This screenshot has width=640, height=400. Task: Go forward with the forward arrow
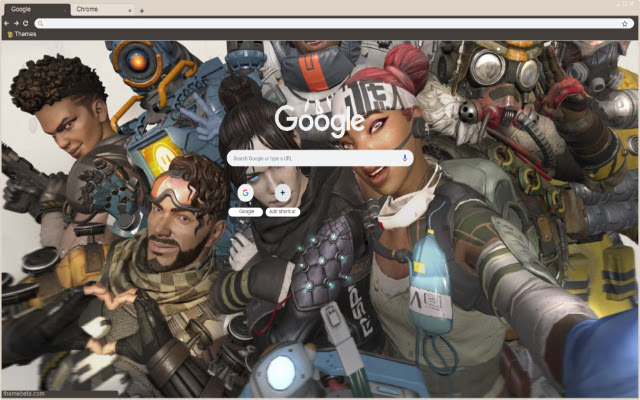click(x=16, y=24)
